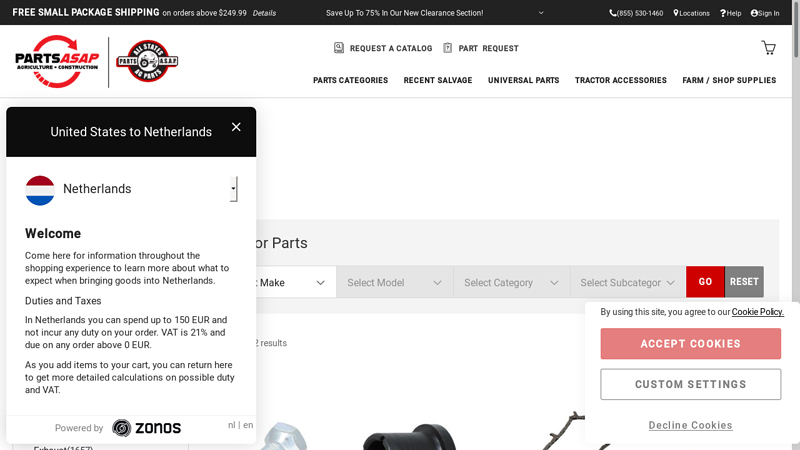Call the phone number (855) 530-1460

point(636,13)
